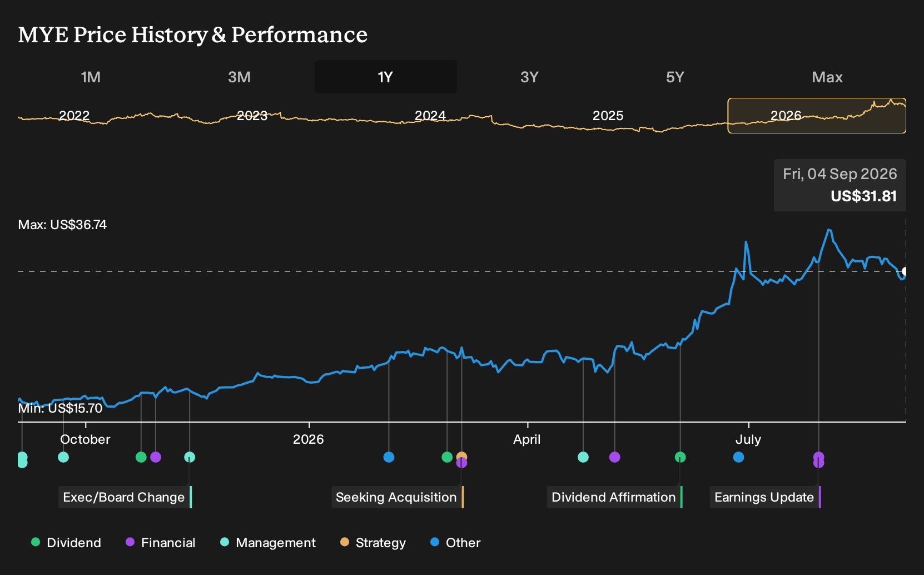Jump to 2024 on the overview timeline
The image size is (924, 575).
(x=430, y=116)
